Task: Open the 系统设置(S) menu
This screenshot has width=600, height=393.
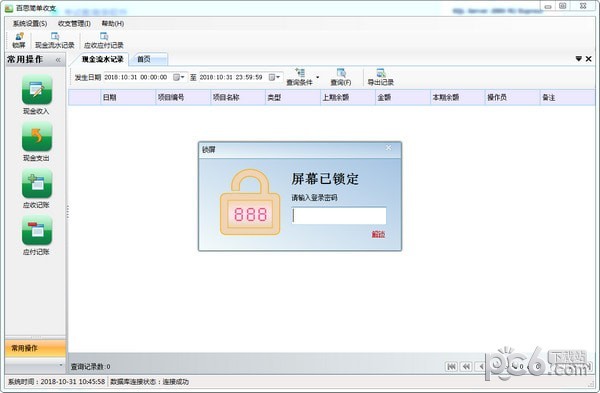Action: tap(30, 23)
